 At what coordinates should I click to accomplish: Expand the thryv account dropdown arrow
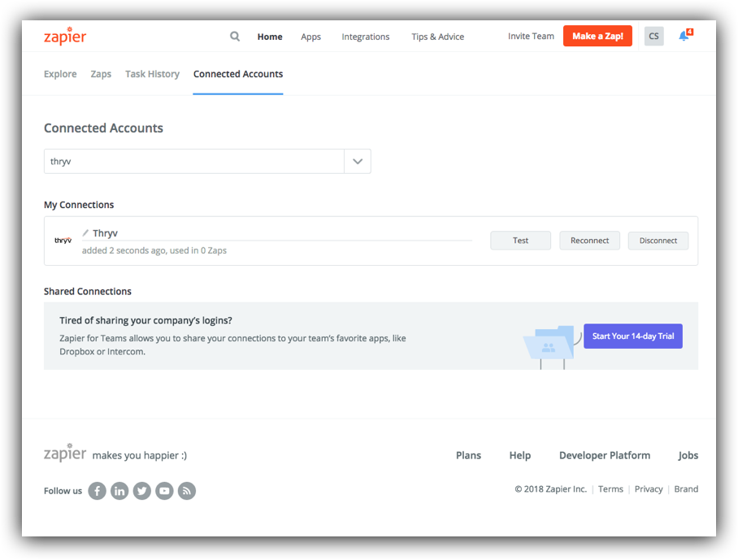(x=358, y=162)
